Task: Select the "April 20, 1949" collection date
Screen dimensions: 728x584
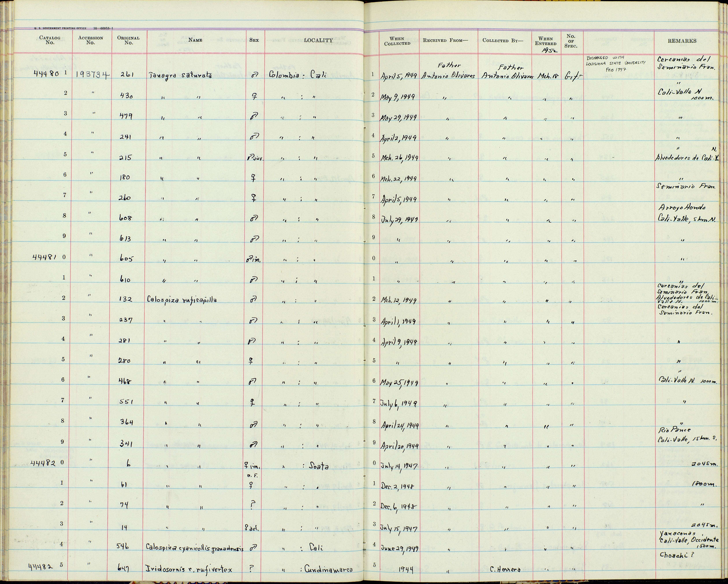Action: [x=400, y=446]
